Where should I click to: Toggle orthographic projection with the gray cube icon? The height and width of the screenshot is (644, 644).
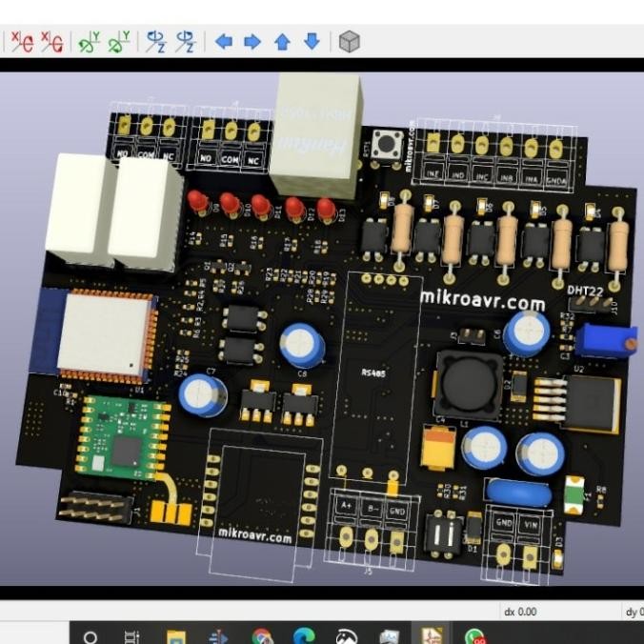(x=350, y=42)
